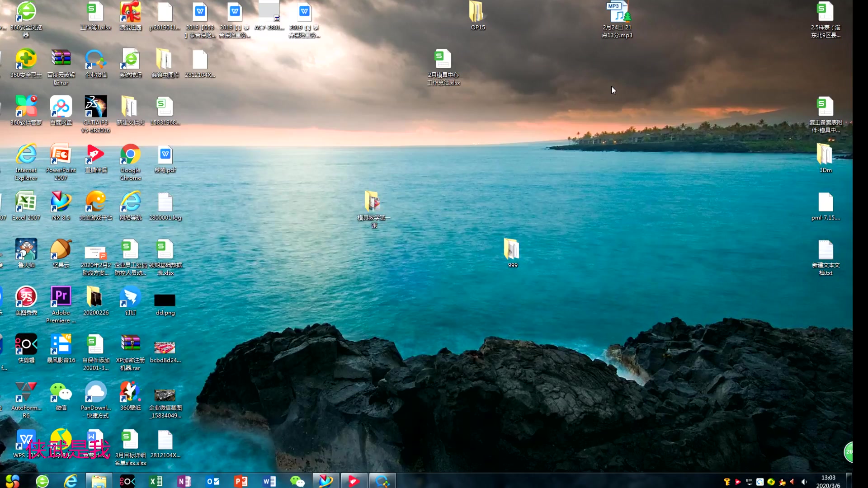
Task: Open the 完美游戏平台 icon
Action: [96, 206]
